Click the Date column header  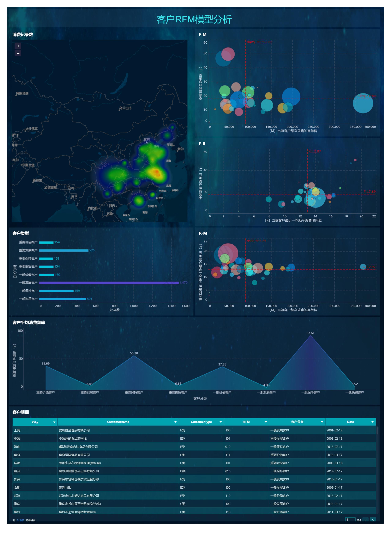pyautogui.click(x=350, y=422)
